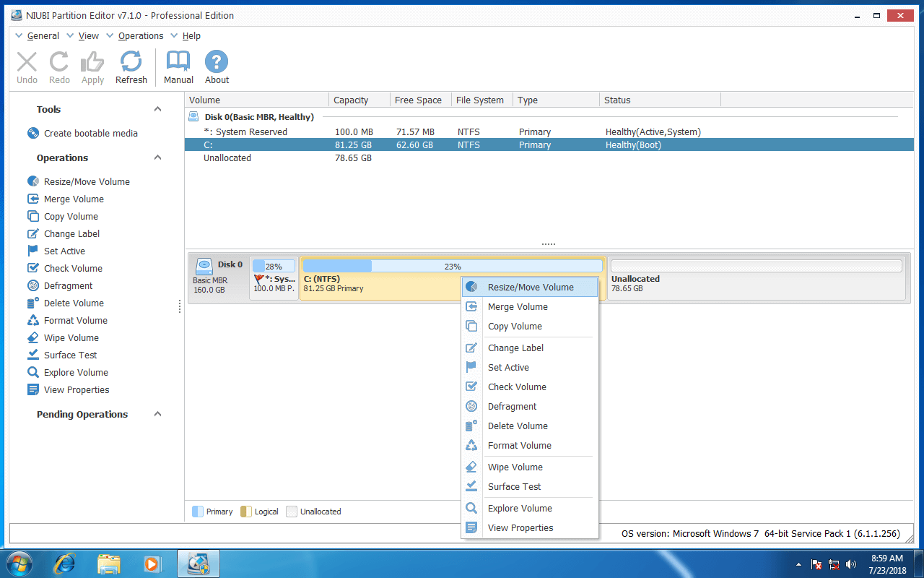Click the taskbar clock showing 8:59 AM
Image resolution: width=924 pixels, height=578 pixels.
pos(887,564)
